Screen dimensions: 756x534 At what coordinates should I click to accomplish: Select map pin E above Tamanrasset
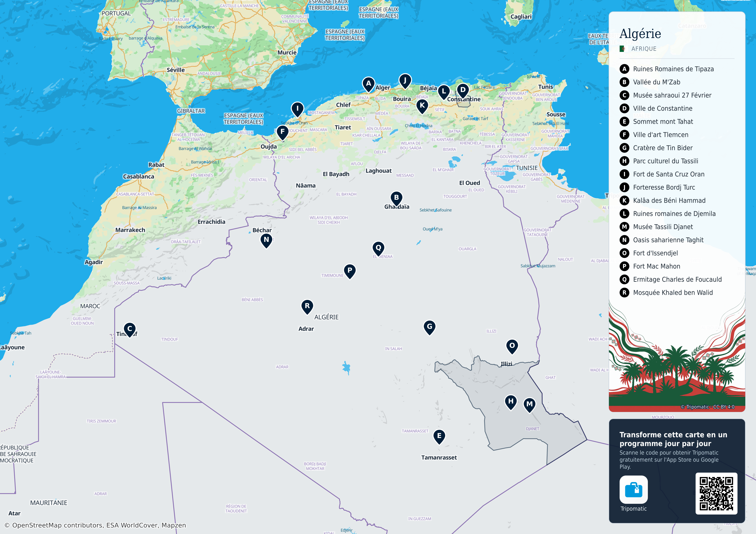439,437
